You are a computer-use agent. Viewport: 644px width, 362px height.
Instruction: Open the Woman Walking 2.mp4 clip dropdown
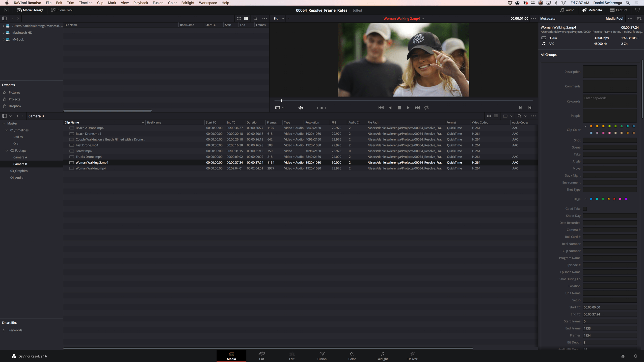[x=423, y=18]
